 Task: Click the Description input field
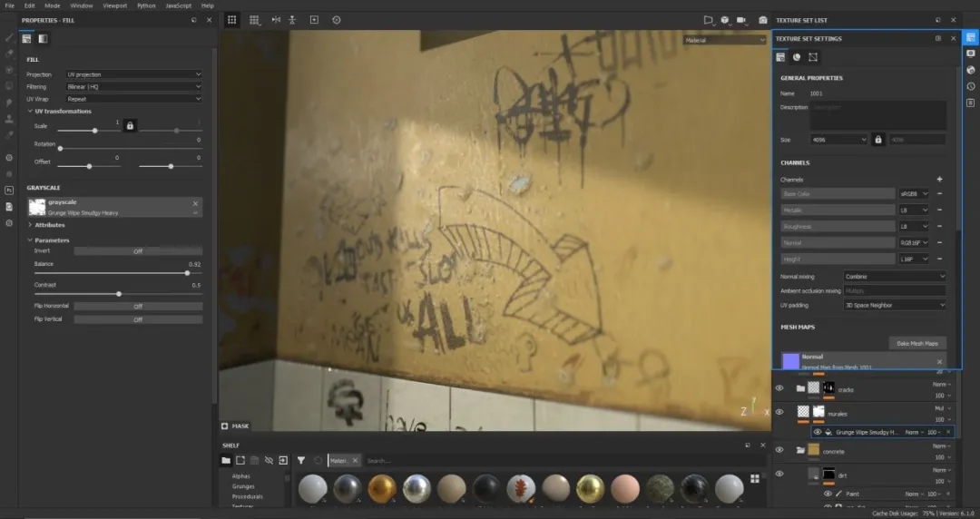click(x=878, y=115)
